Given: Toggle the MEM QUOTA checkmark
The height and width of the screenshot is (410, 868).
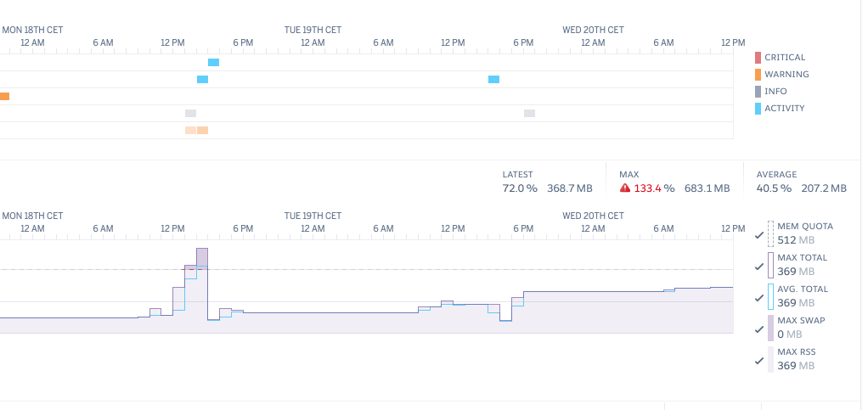Looking at the screenshot, I should tap(759, 235).
